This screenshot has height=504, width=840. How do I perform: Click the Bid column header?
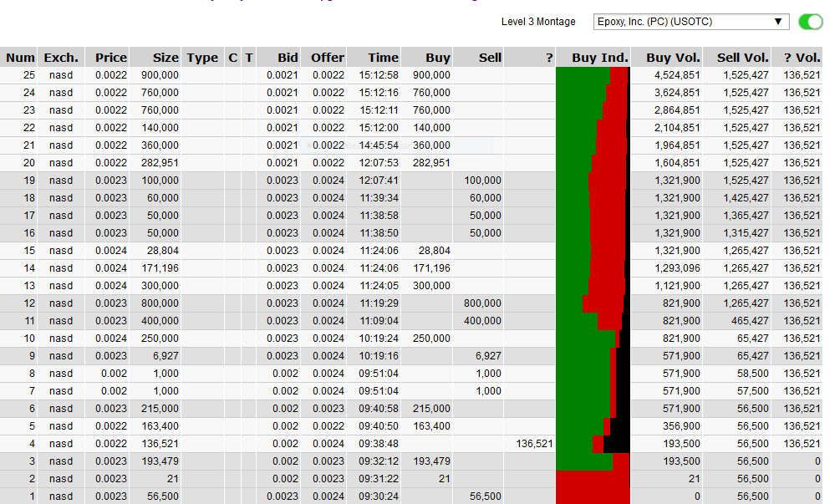pos(288,58)
